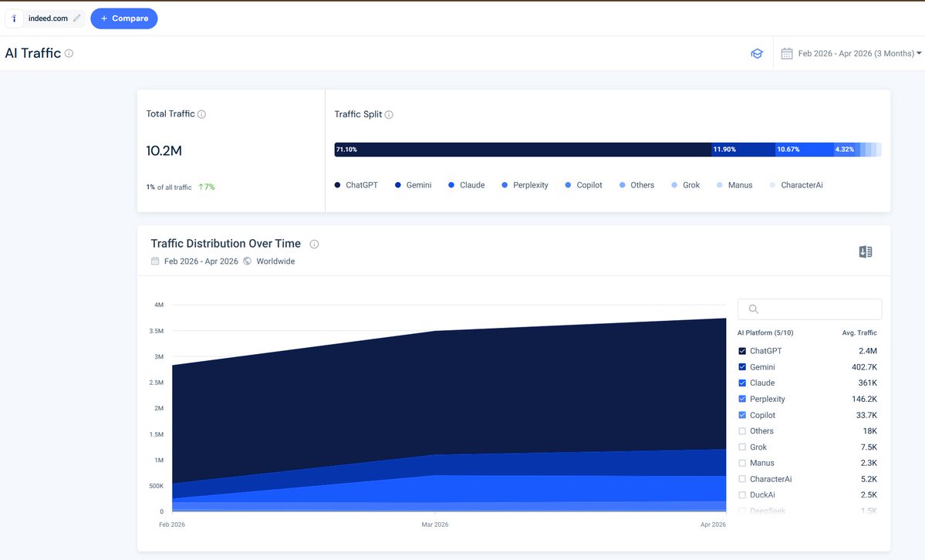Click the search magnifier icon in platform filter
The height and width of the screenshot is (560, 925).
pos(753,309)
